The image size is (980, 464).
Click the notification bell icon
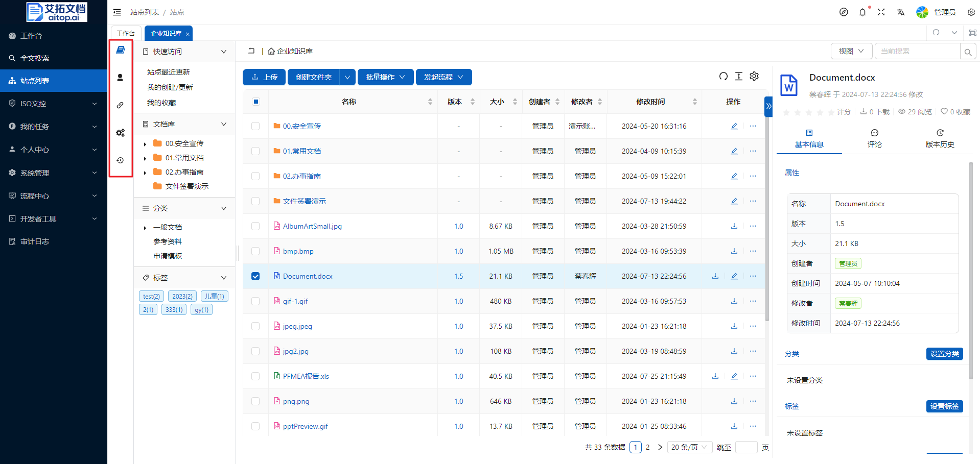(862, 12)
